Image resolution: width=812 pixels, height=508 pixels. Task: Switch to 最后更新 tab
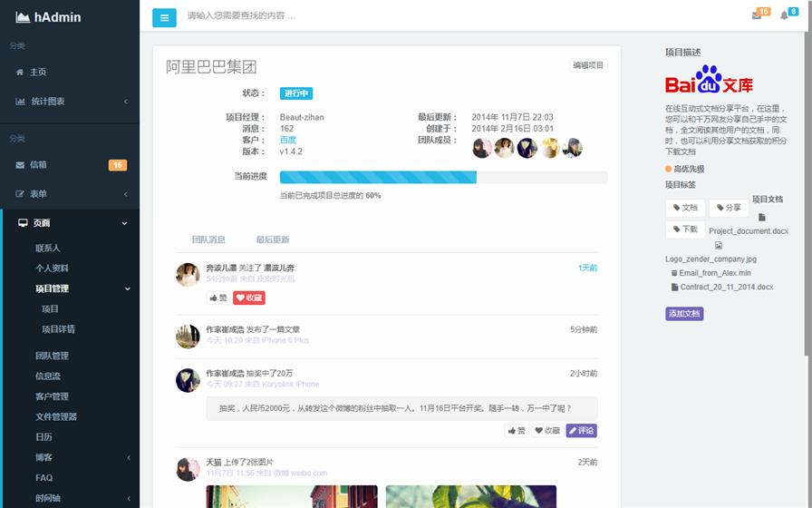pyautogui.click(x=273, y=239)
